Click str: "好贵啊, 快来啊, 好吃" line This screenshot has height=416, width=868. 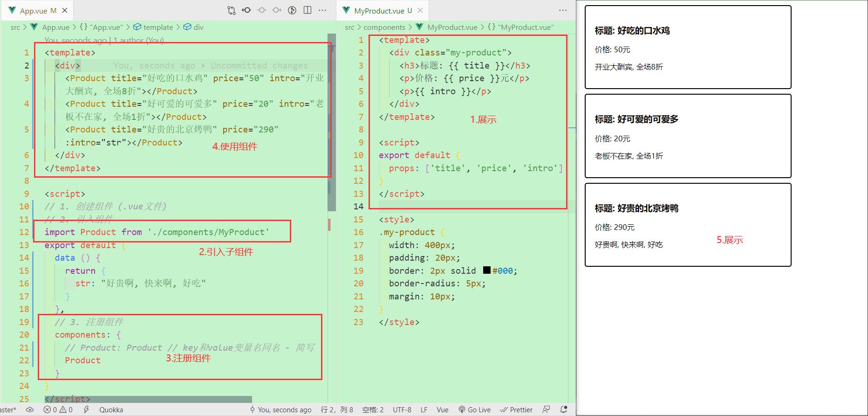[141, 284]
